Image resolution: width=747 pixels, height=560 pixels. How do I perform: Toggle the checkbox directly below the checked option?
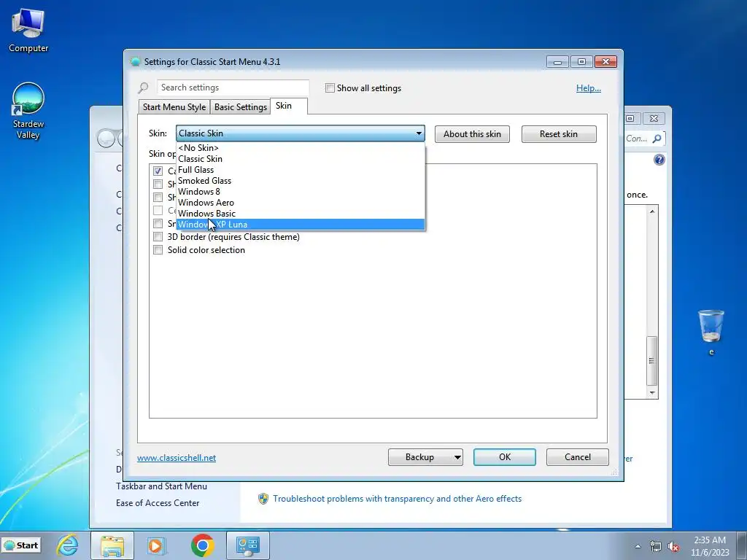pos(158,184)
